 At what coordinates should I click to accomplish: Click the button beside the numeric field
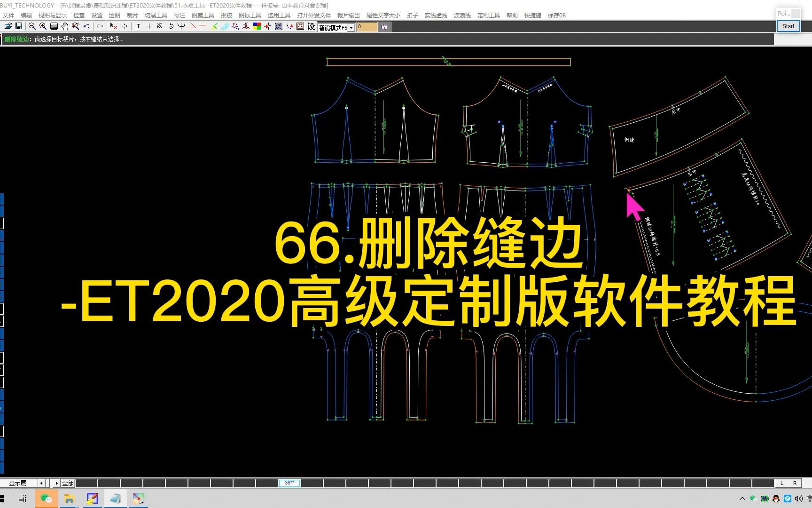[x=384, y=27]
